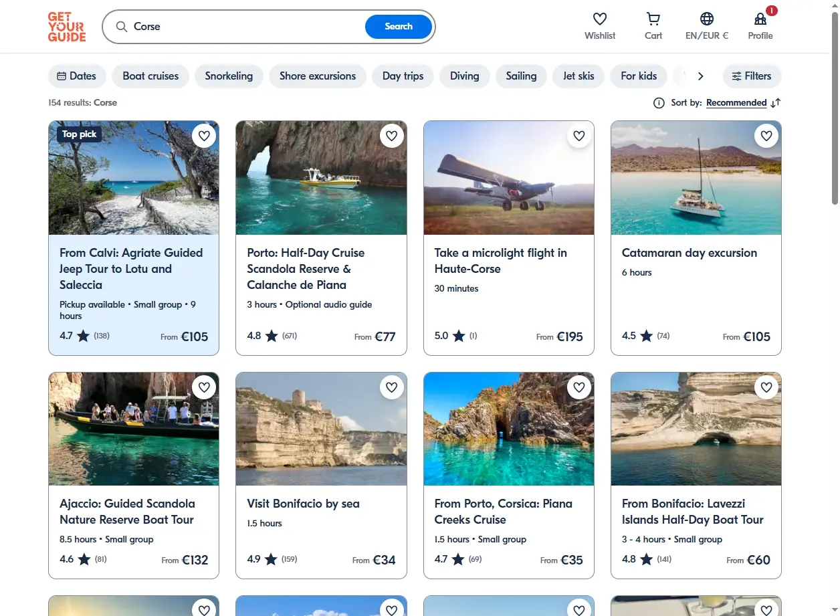Open Visit Bonifacio by sea title
This screenshot has width=840, height=616.
(304, 504)
